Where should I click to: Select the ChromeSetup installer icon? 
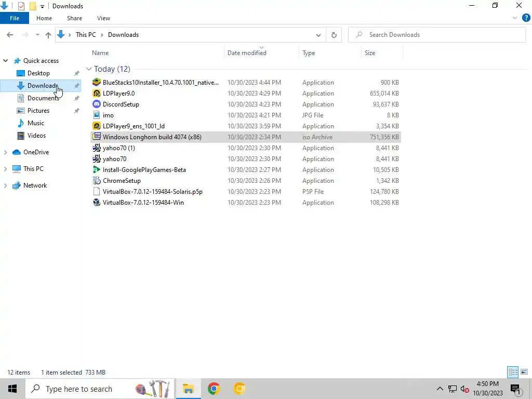pos(97,180)
